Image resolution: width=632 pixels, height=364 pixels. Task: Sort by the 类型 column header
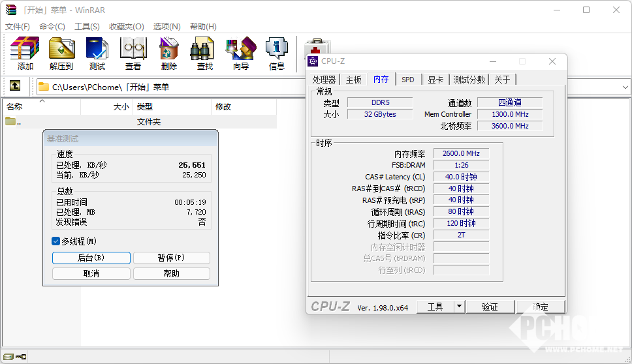coord(172,107)
